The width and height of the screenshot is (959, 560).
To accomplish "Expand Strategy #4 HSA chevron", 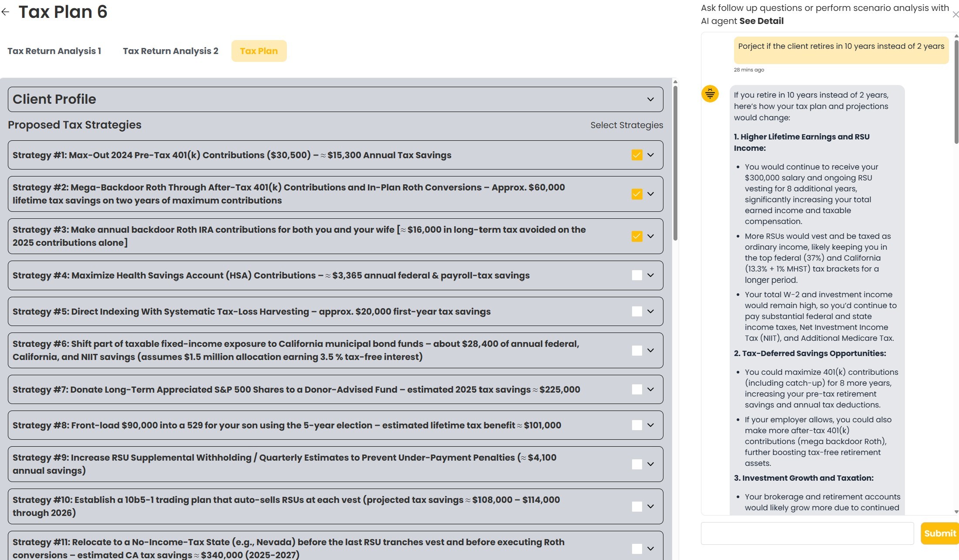I will tap(650, 275).
